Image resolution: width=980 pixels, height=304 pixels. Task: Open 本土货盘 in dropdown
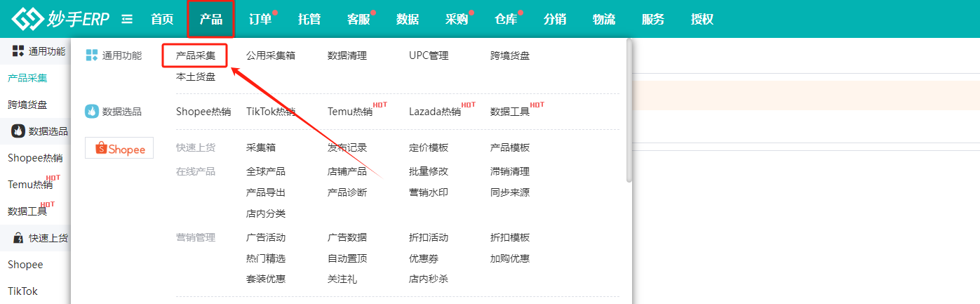196,77
